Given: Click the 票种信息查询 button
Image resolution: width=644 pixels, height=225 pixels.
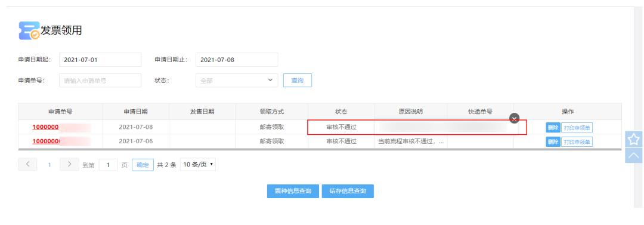Looking at the screenshot, I should [293, 191].
